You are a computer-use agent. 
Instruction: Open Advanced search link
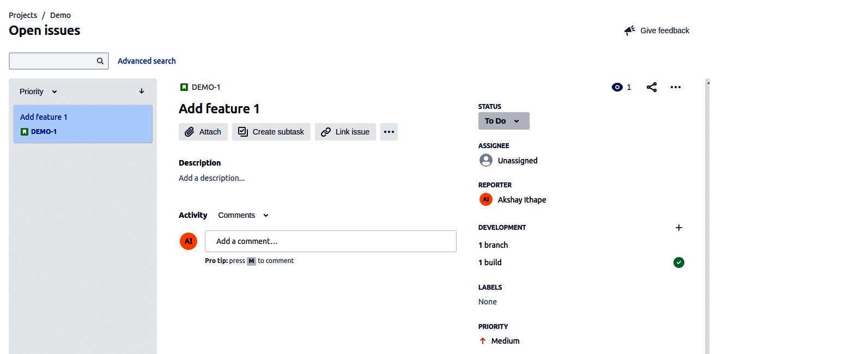[x=147, y=61]
